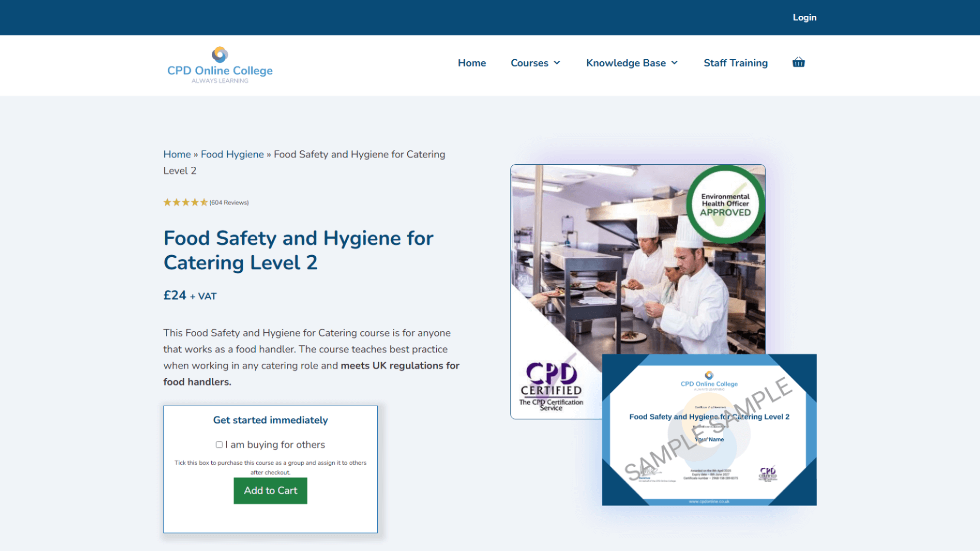This screenshot has height=551, width=980.
Task: Click the Add to Cart button
Action: (271, 491)
